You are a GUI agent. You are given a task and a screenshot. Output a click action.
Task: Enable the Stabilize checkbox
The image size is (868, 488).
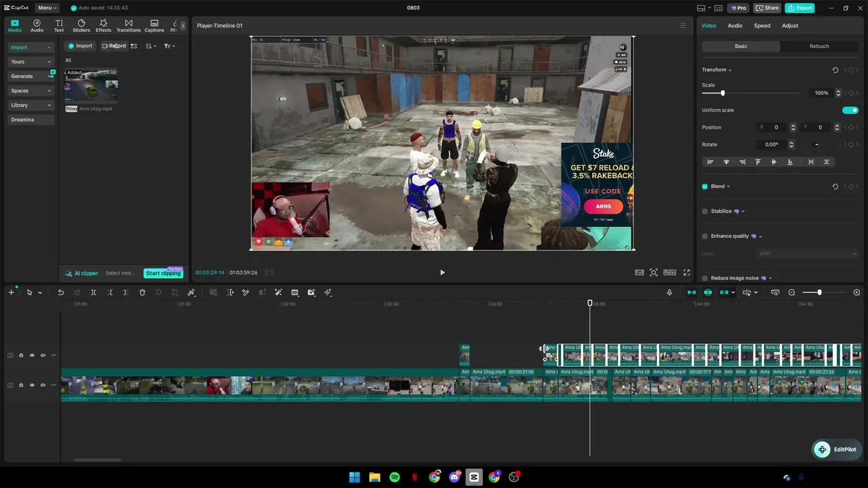[705, 211]
